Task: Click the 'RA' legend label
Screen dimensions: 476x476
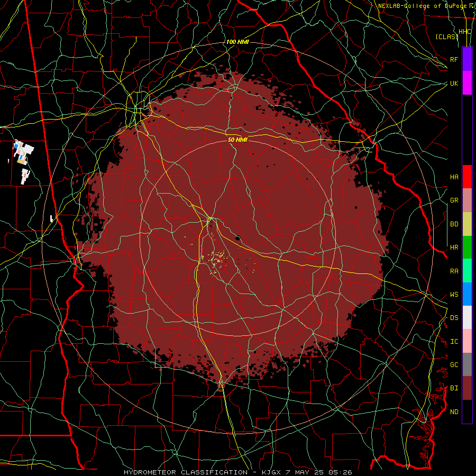Action: coord(454,271)
